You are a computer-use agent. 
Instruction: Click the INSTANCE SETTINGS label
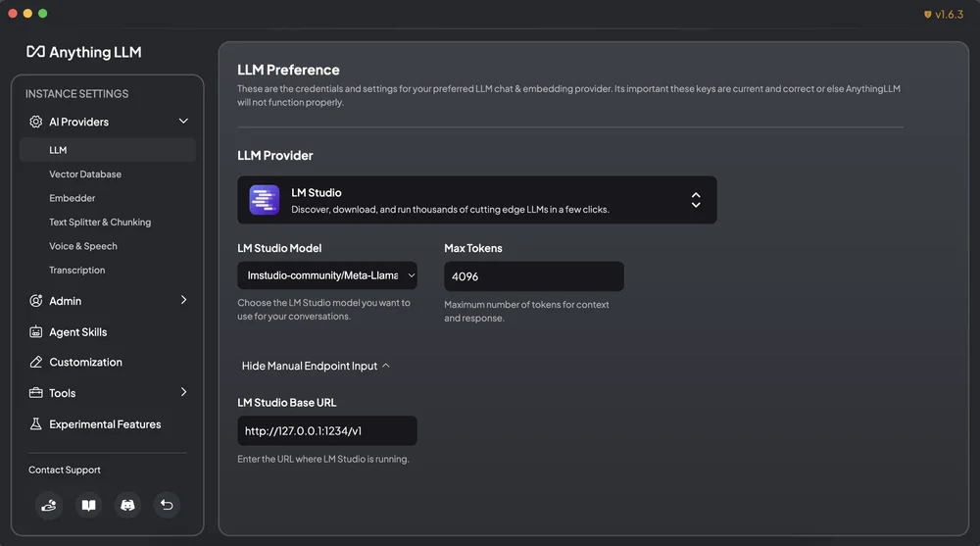pyautogui.click(x=76, y=94)
